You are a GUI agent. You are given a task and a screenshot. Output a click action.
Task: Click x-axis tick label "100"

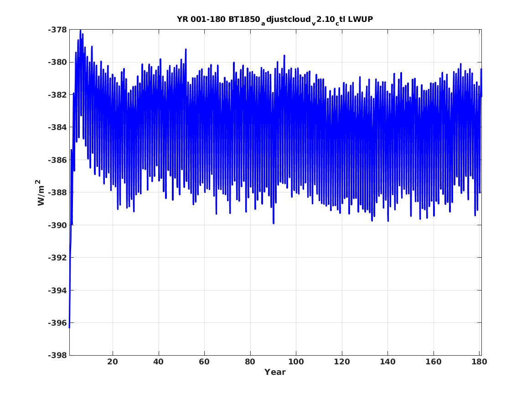(x=296, y=362)
